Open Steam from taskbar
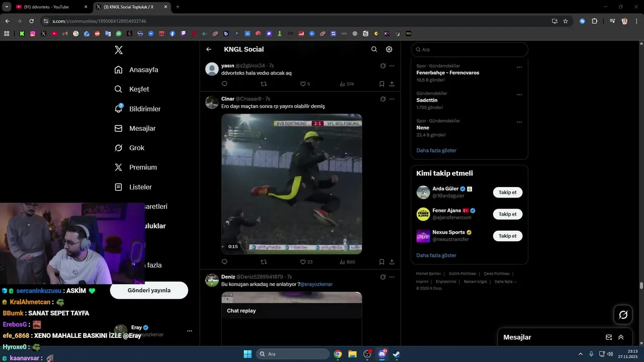This screenshot has height=362, width=644. click(x=396, y=354)
